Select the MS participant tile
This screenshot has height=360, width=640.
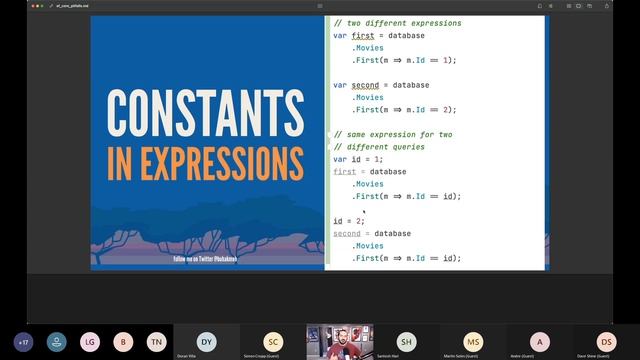point(473,342)
